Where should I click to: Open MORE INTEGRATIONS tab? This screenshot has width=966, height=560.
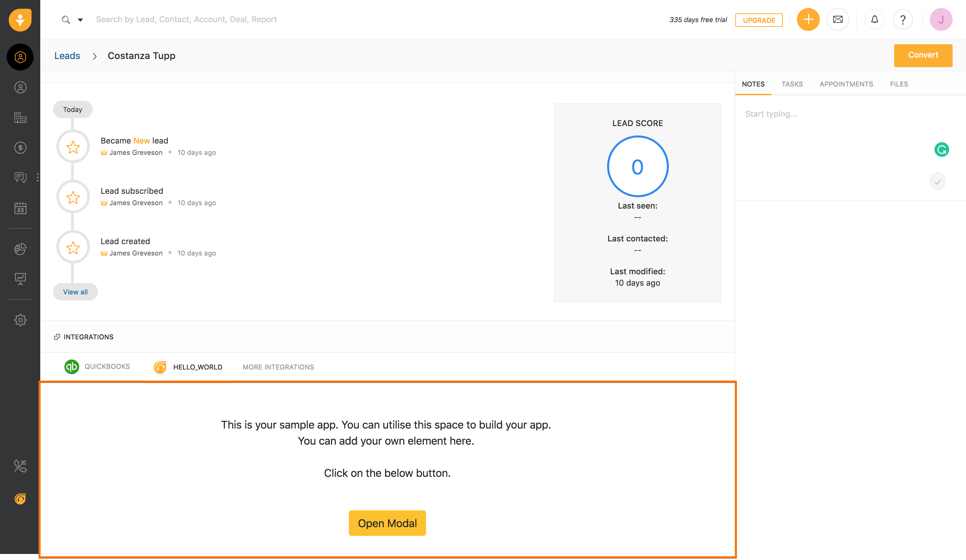tap(278, 367)
